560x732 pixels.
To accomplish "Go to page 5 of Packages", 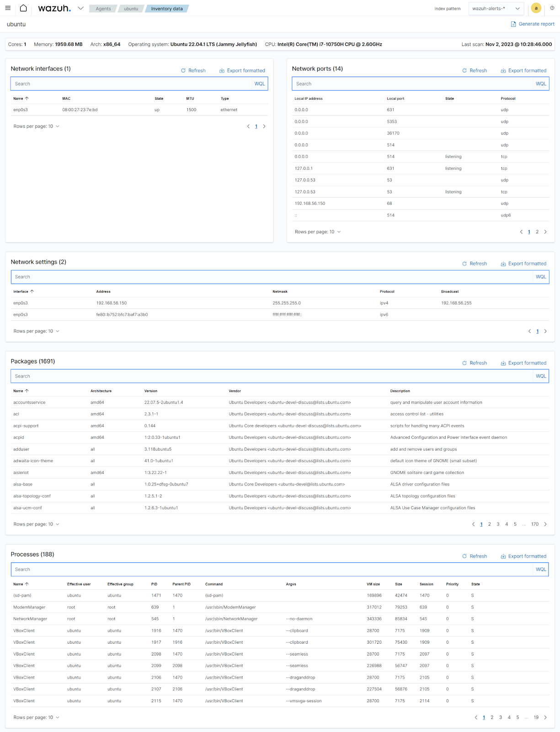I will click(x=515, y=524).
